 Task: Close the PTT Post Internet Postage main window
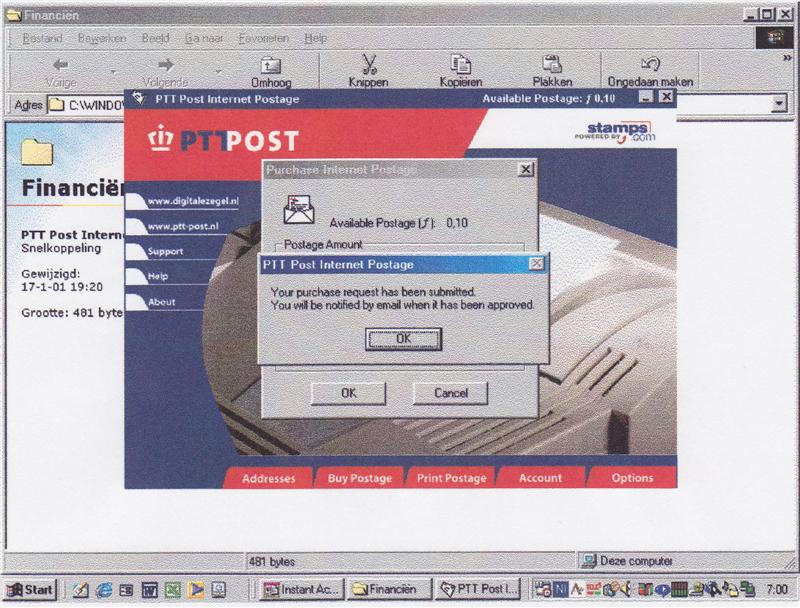(x=666, y=97)
